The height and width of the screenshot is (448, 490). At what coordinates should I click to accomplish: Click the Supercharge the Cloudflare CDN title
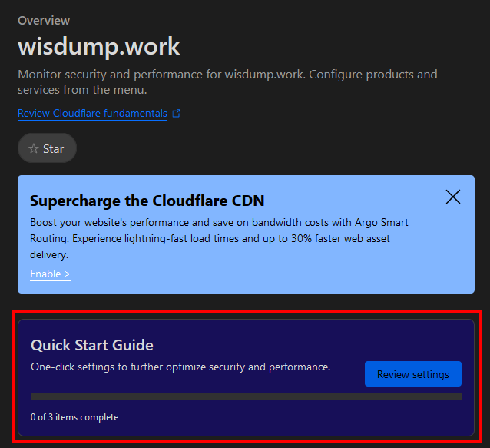147,201
